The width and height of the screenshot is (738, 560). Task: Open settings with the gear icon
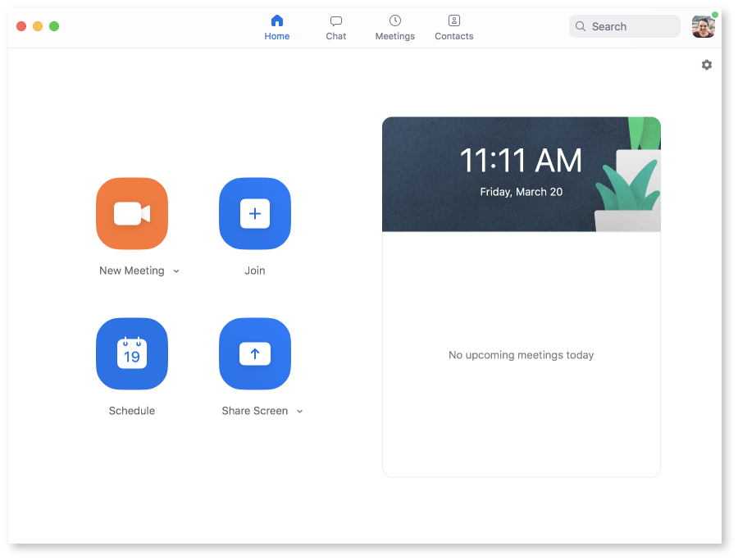coord(707,65)
